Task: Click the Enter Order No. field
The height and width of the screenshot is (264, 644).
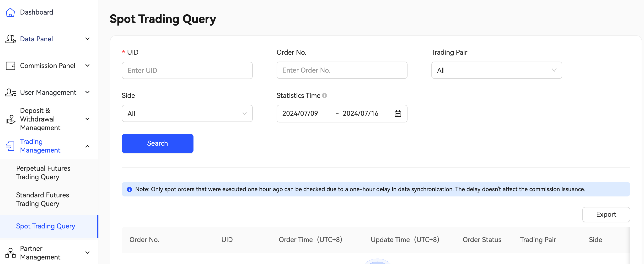Action: point(342,70)
